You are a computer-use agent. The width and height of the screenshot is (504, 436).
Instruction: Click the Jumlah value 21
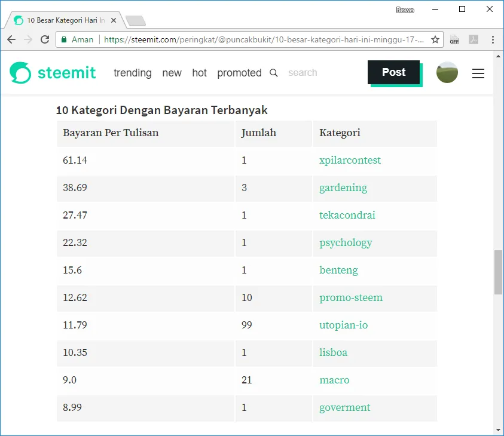coord(247,380)
